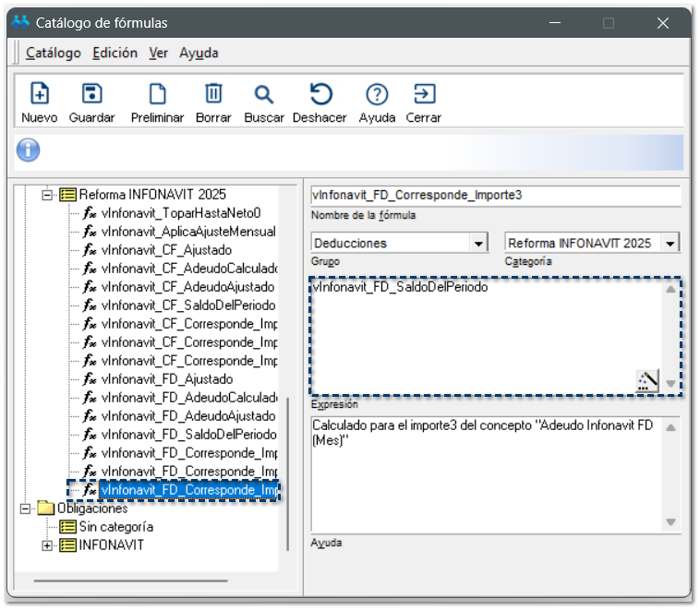This screenshot has height=610, width=700.
Task: Open the Preliminar preview icon
Action: (x=157, y=95)
